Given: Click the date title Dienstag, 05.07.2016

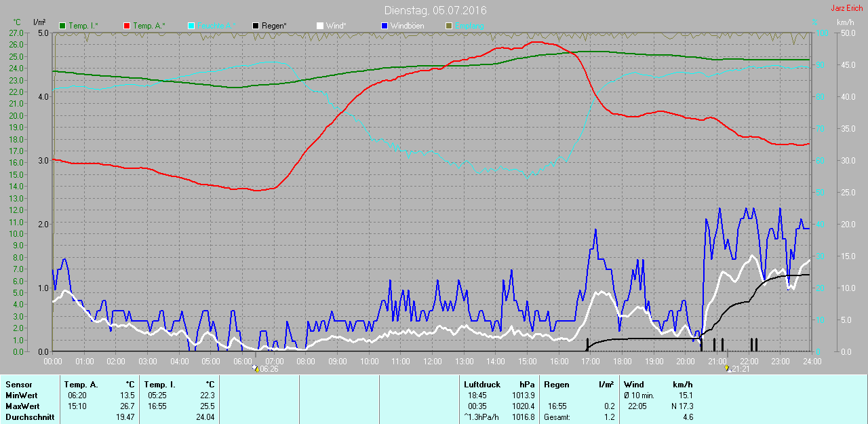Looking at the screenshot, I should [435, 10].
